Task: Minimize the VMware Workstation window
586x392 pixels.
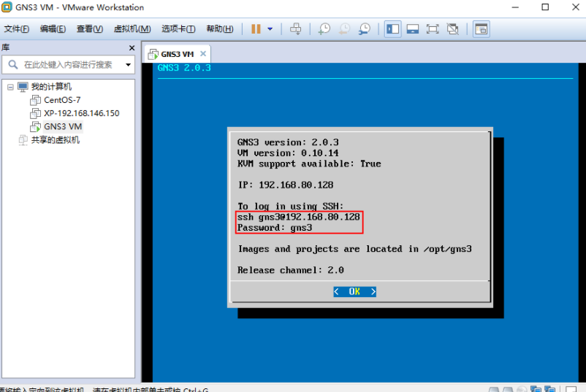Action: [515, 7]
